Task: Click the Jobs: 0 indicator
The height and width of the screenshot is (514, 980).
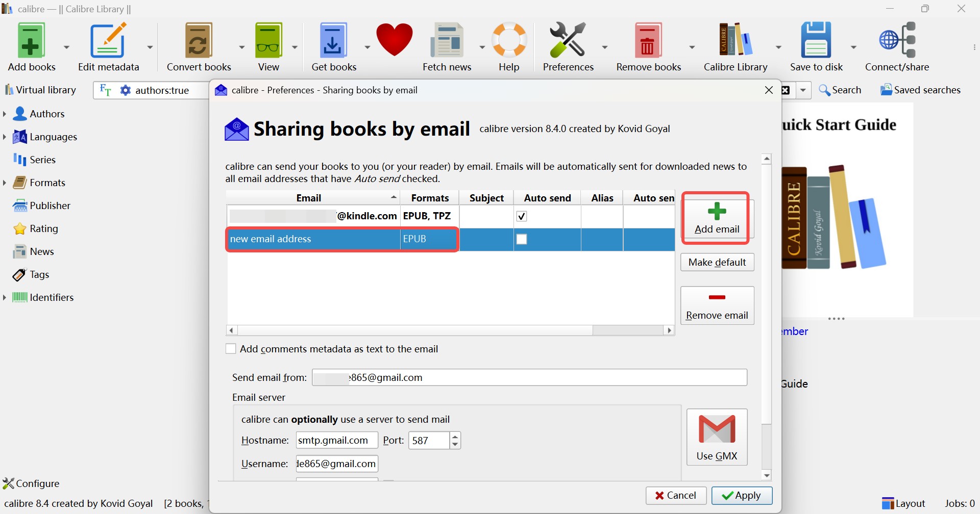Action: 960,503
